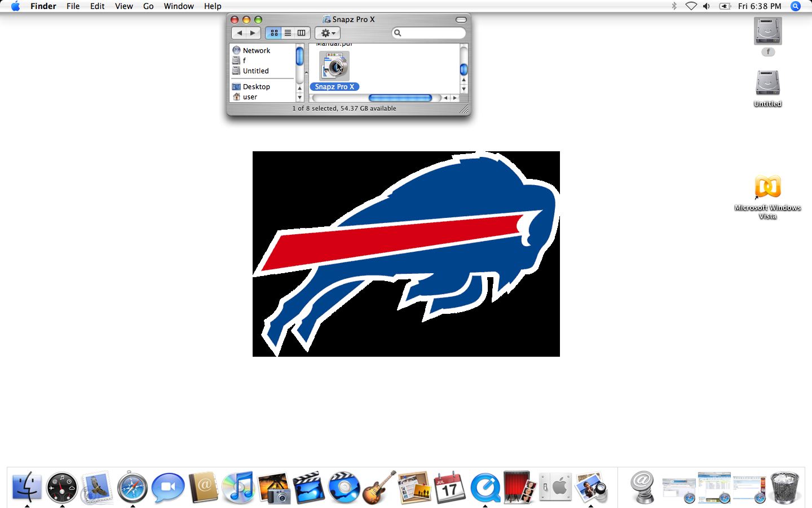
Task: Open iWeb from the Dock
Action: click(414, 488)
